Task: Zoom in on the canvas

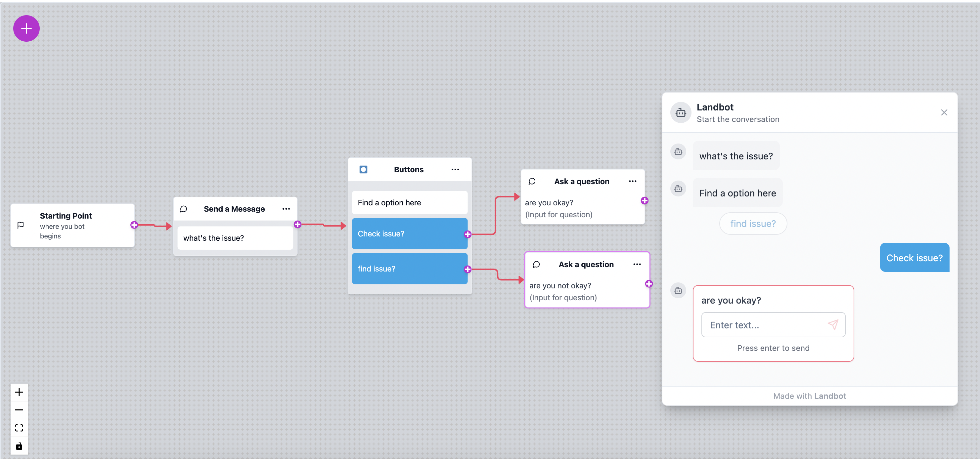Action: point(19,392)
